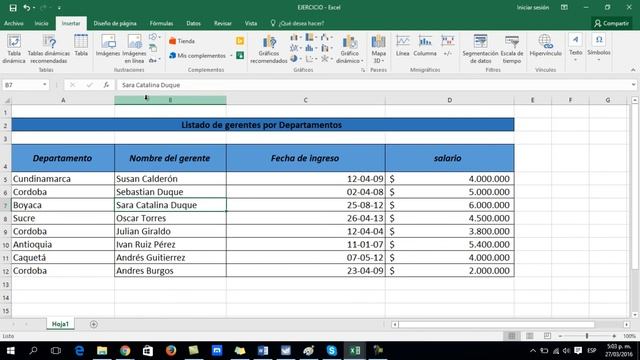Click the Select All corner triangle
The width and height of the screenshot is (640, 360).
pos(6,100)
